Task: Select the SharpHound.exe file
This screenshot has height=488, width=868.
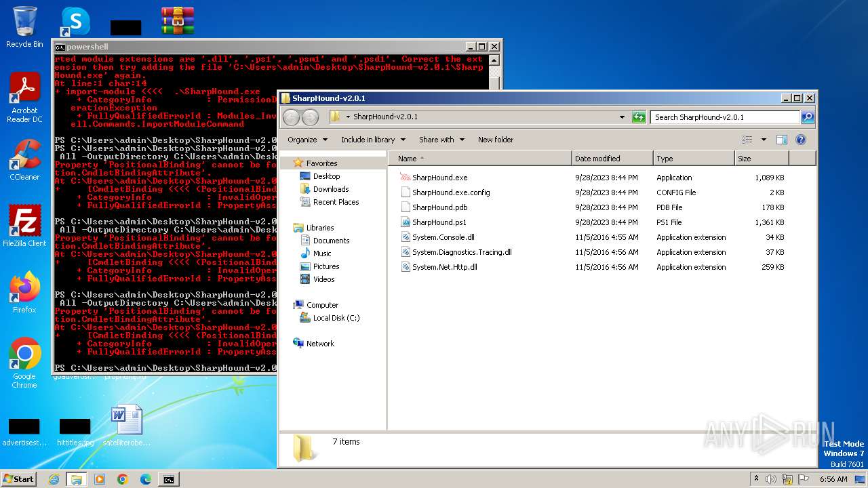Action: pos(439,178)
